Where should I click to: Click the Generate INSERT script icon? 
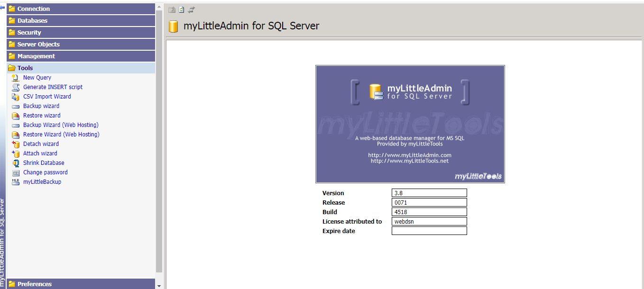coord(15,87)
